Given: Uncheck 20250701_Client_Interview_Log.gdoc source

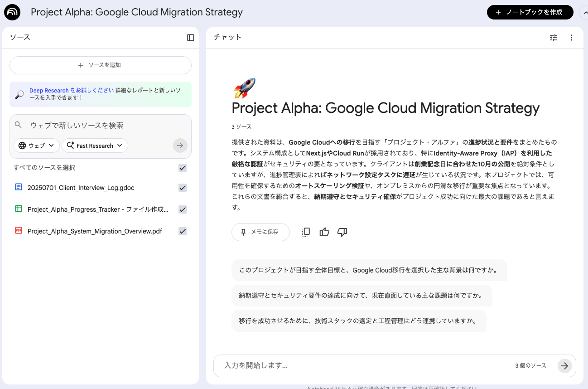Looking at the screenshot, I should click(183, 188).
